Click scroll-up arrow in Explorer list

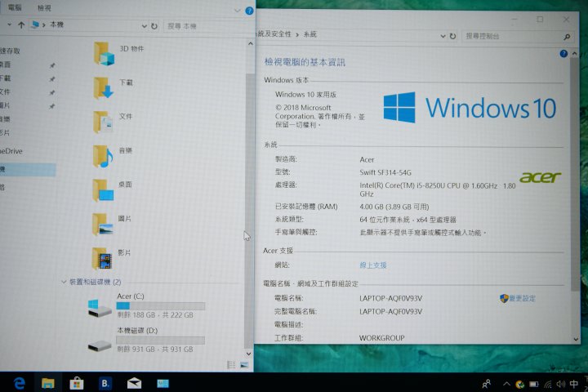250,44
